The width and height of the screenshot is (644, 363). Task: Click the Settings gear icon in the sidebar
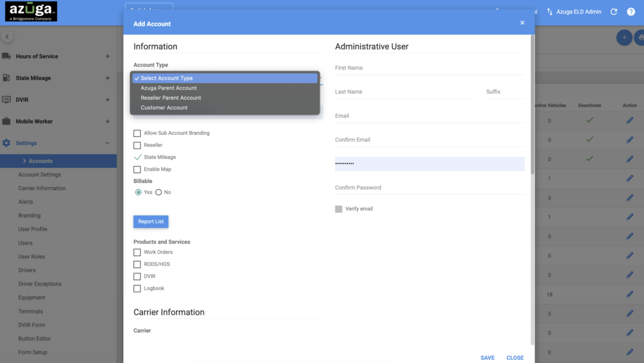(x=6, y=143)
